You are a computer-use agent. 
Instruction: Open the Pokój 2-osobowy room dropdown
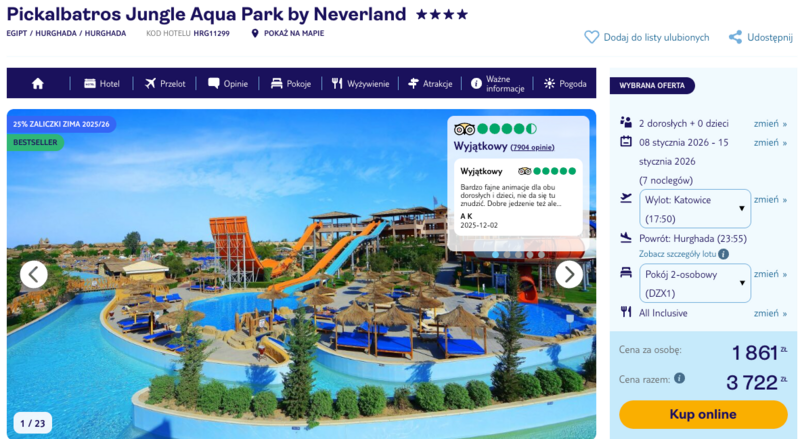695,283
